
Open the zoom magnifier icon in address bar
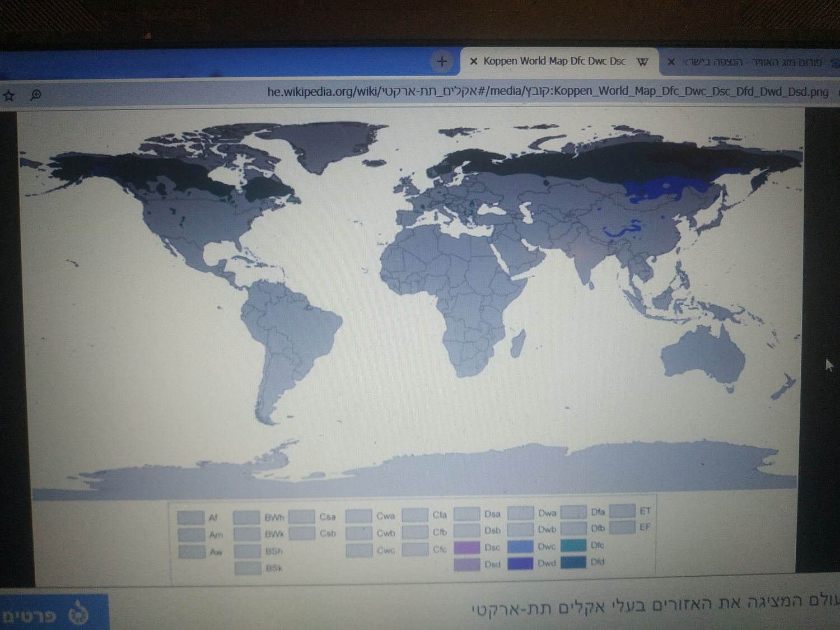click(x=36, y=95)
